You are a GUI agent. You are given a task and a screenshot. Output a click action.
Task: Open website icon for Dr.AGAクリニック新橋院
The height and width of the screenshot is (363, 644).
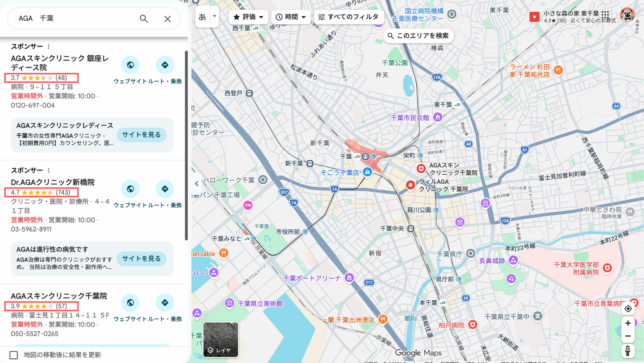[130, 189]
